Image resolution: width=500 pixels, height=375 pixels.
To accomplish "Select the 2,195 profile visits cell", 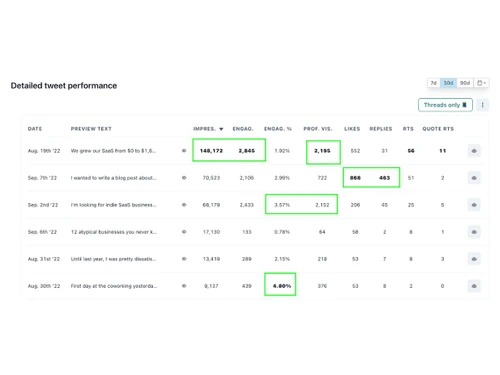I will pos(322,151).
